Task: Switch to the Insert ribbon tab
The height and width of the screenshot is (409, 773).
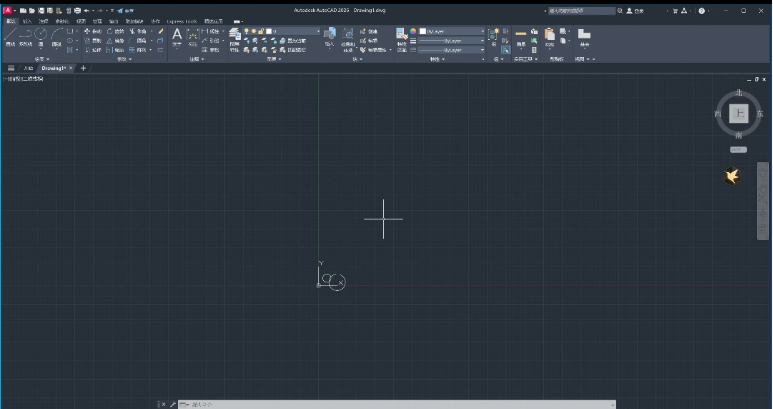Action: click(x=27, y=21)
